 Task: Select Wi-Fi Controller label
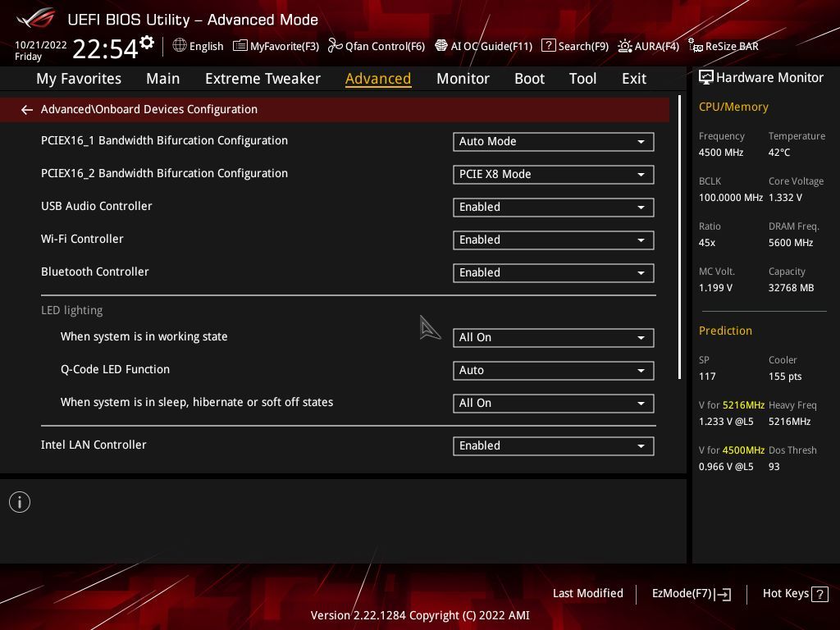tap(82, 239)
